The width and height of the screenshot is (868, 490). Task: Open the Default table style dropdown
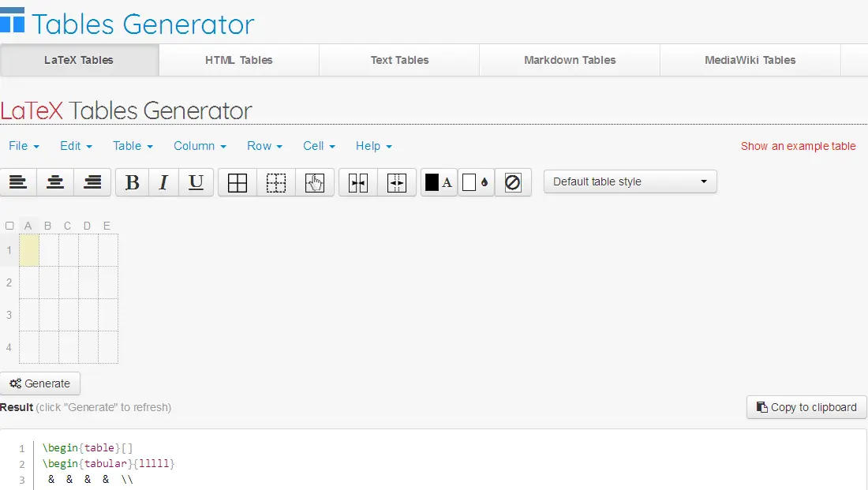point(630,181)
